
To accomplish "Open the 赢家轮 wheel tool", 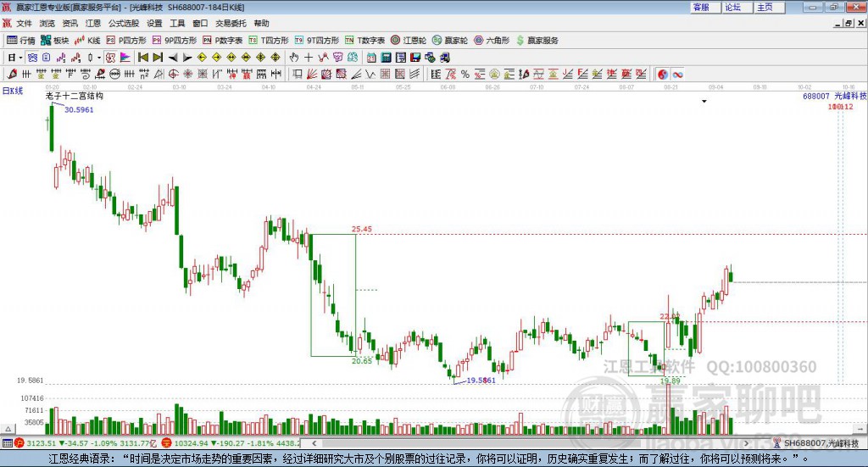I will click(450, 41).
